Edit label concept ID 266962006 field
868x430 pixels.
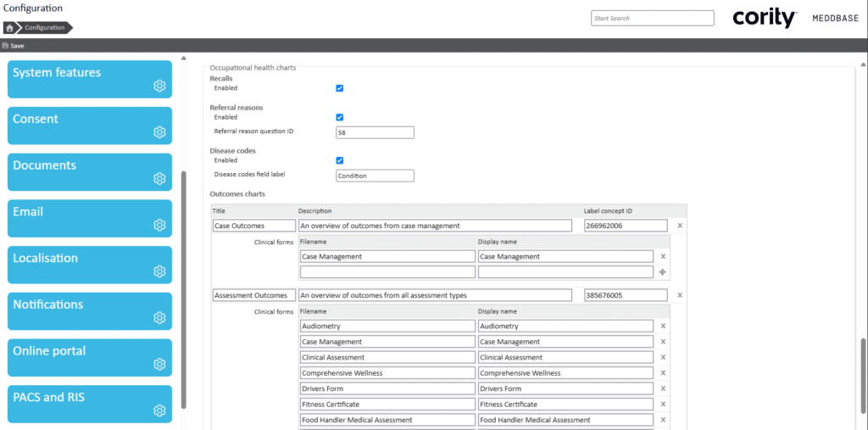(626, 226)
